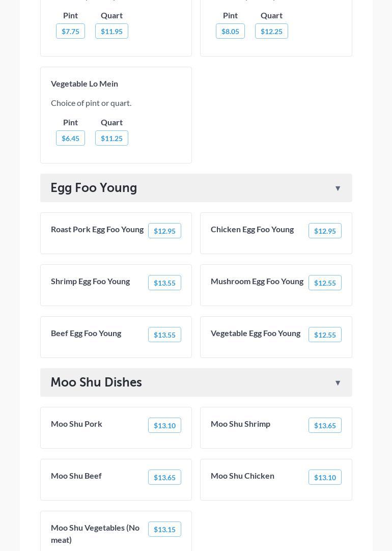The image size is (392, 551).
Task: Collapse the Egg Foo Young section arrow
Action: click(x=338, y=188)
